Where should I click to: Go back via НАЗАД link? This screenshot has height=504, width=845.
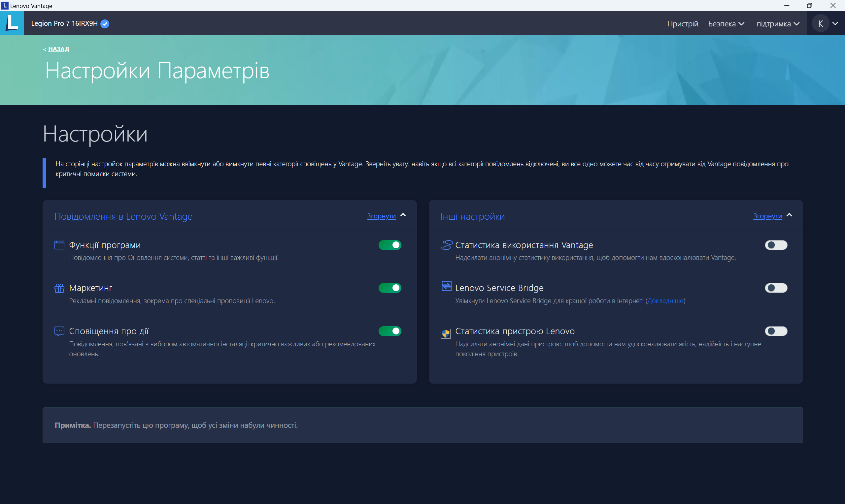(58, 49)
